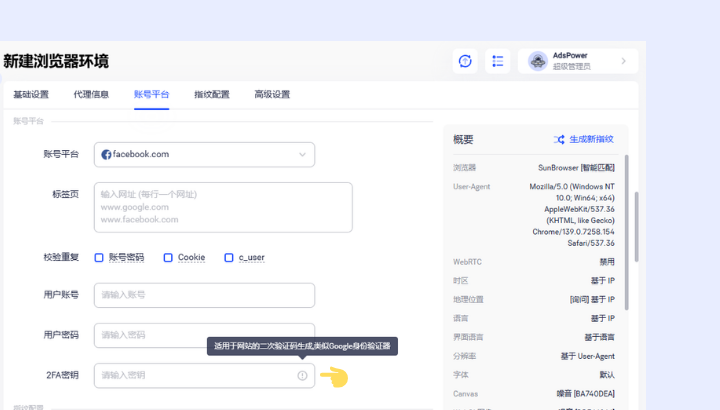
Task: Click the summary panel vertical scrollbar
Action: tap(626, 232)
